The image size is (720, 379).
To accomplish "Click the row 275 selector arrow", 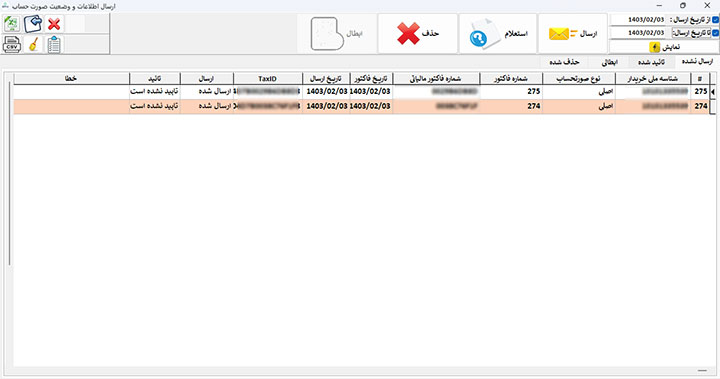I will (x=713, y=92).
